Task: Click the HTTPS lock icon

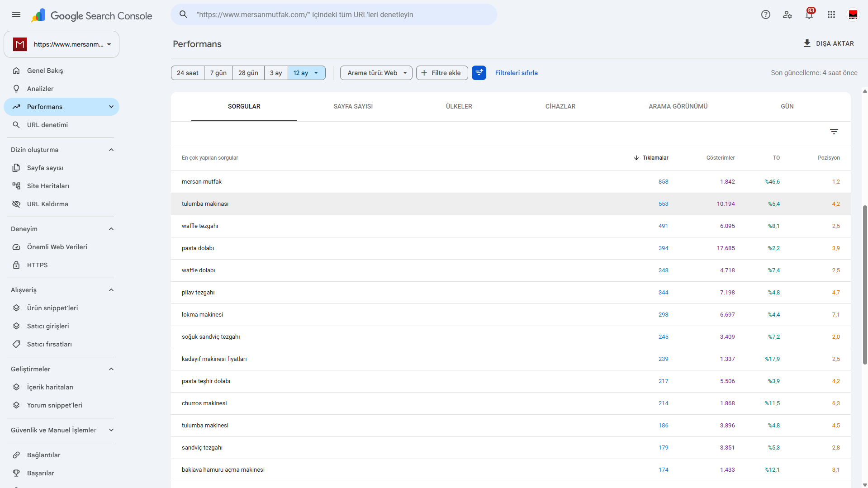Action: tap(16, 265)
